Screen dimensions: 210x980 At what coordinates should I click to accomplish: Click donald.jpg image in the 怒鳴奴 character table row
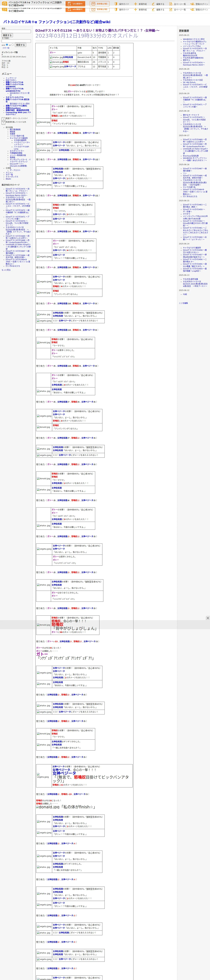56,62
